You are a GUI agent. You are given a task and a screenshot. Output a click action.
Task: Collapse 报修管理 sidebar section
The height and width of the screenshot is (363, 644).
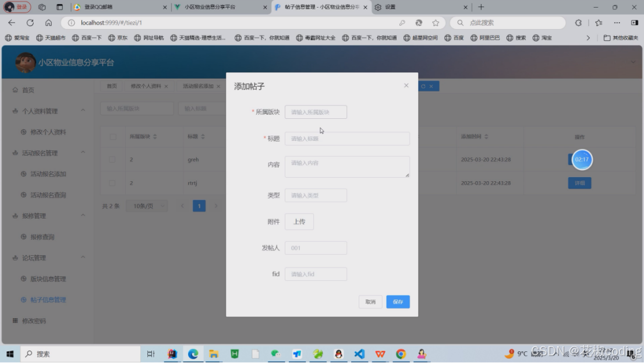(83, 216)
